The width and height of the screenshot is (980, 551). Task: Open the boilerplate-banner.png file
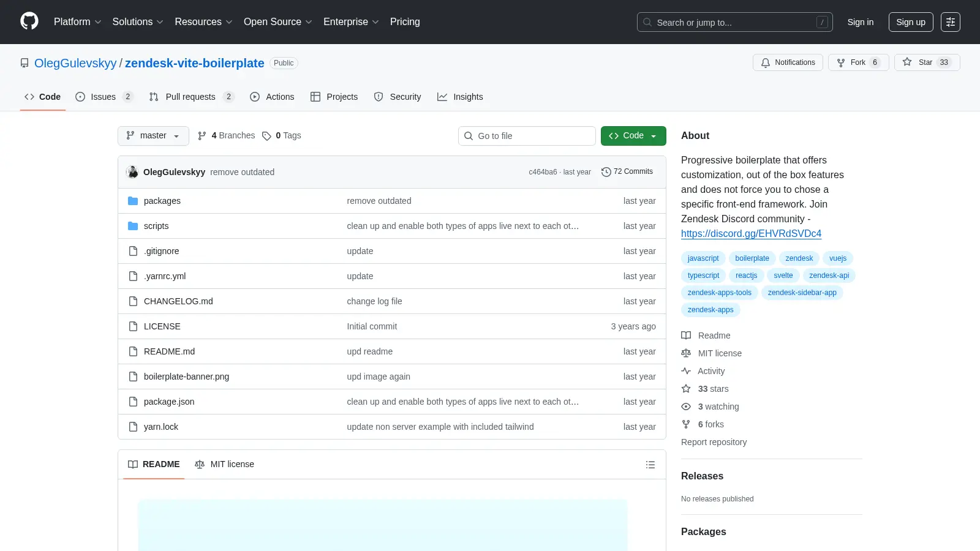pyautogui.click(x=186, y=377)
